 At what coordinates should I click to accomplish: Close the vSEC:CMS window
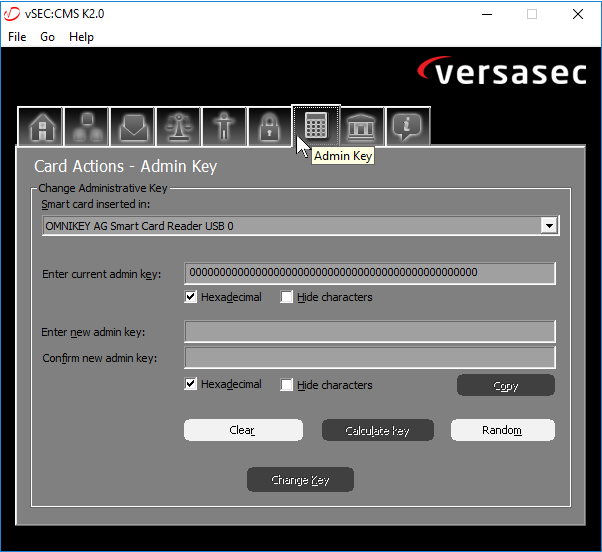point(577,15)
